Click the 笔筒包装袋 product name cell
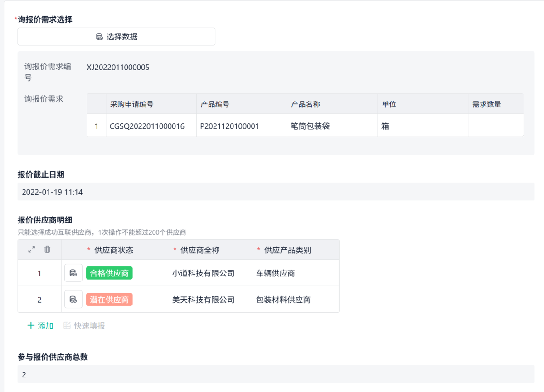The width and height of the screenshot is (544, 392). click(310, 126)
